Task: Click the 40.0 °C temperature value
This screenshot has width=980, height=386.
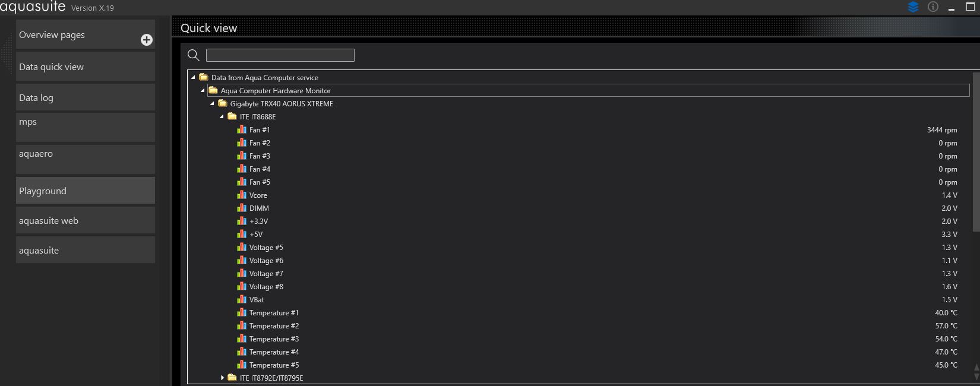Action: click(946, 313)
